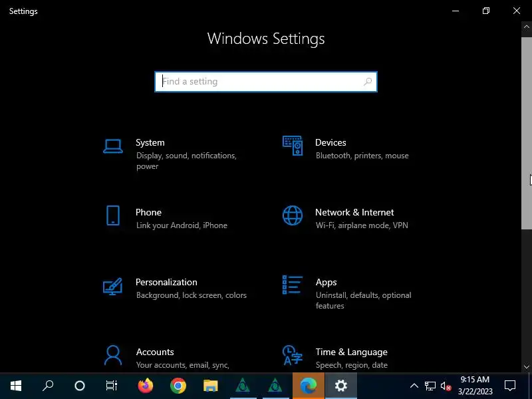Open Accounts settings title

[155, 352]
